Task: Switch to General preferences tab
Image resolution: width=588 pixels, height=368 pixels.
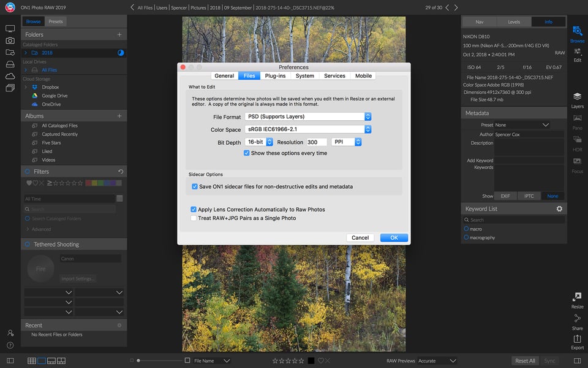Action: pos(224,76)
